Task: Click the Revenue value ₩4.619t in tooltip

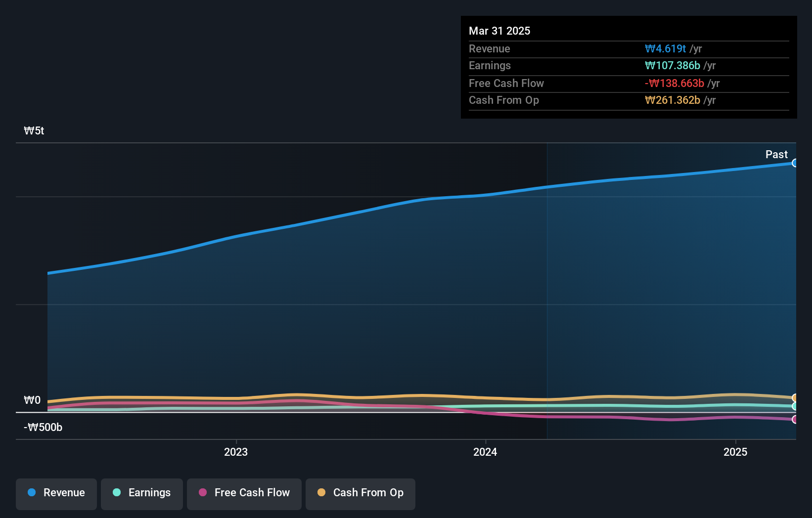Action: pyautogui.click(x=665, y=48)
